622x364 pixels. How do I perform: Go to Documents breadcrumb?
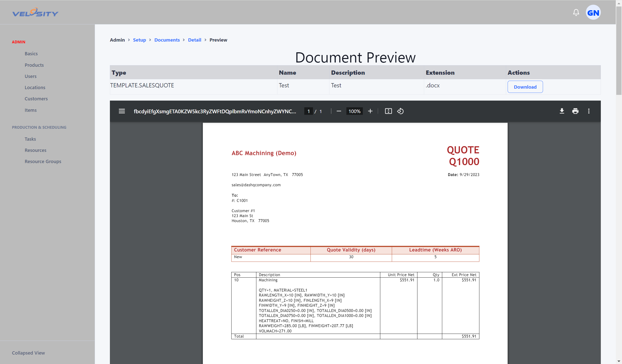point(167,40)
